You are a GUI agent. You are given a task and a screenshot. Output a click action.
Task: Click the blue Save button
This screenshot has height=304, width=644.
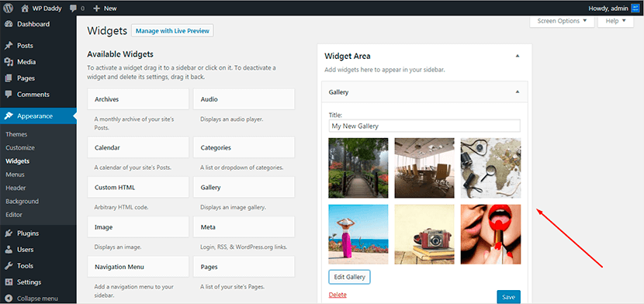pos(508,297)
